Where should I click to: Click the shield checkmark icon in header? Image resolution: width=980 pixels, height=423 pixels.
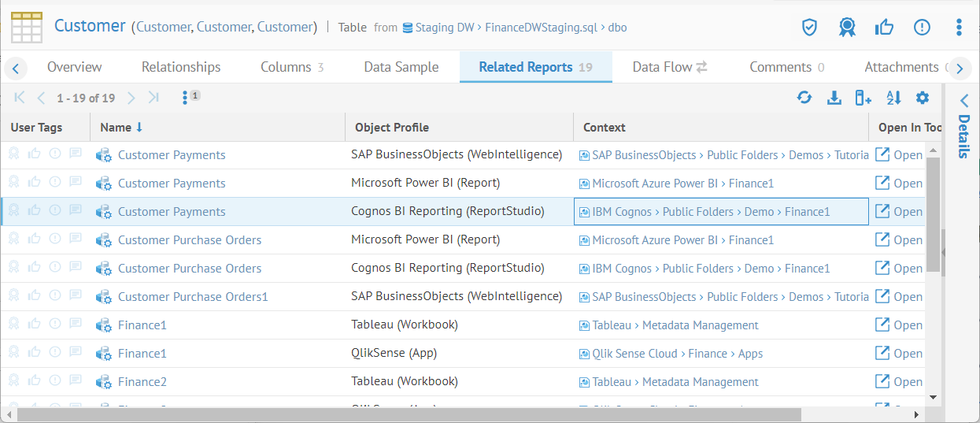(x=809, y=28)
